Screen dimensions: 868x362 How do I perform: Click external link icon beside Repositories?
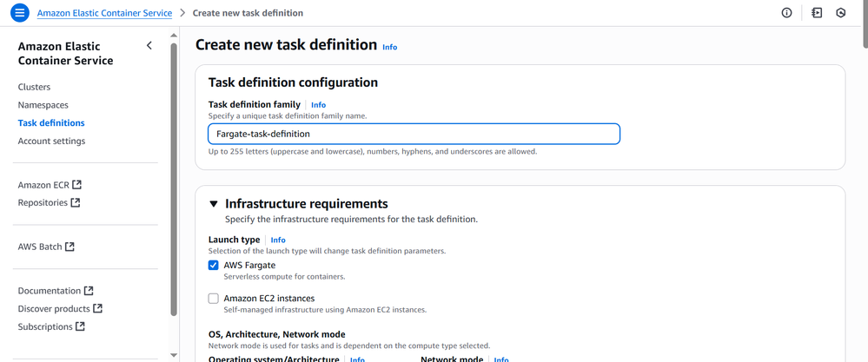pyautogui.click(x=76, y=203)
